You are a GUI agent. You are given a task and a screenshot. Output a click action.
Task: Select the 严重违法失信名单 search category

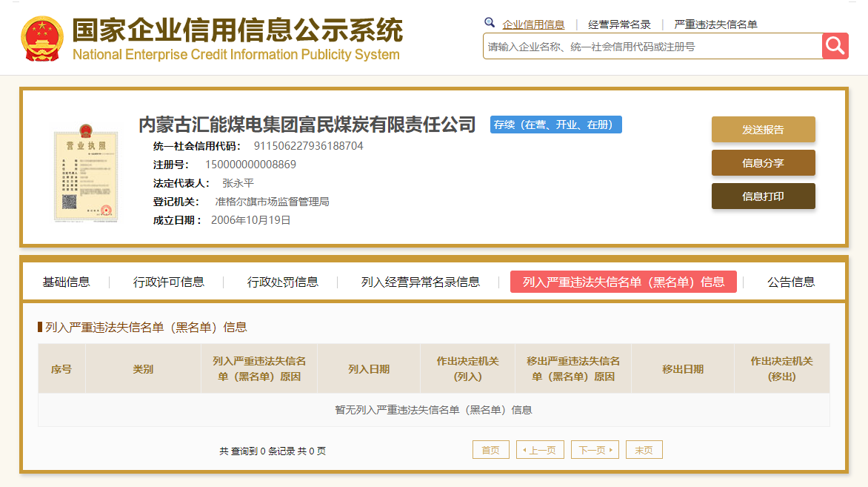click(715, 24)
